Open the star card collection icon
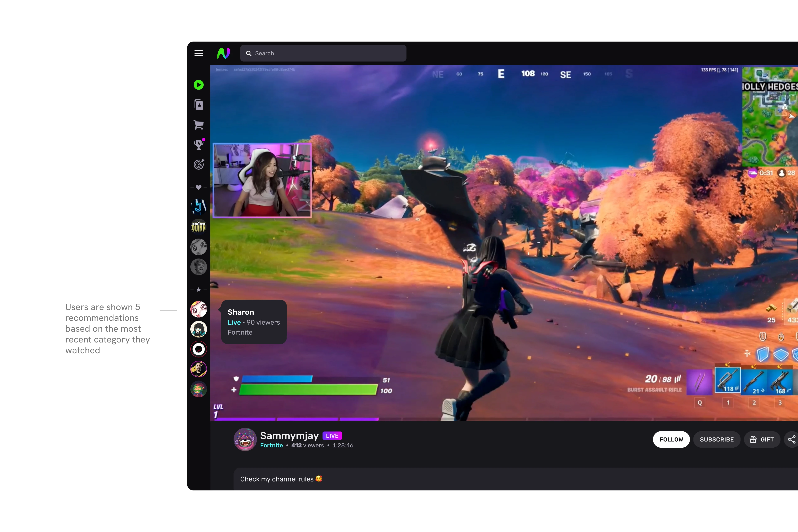798x532 pixels. pyautogui.click(x=199, y=105)
